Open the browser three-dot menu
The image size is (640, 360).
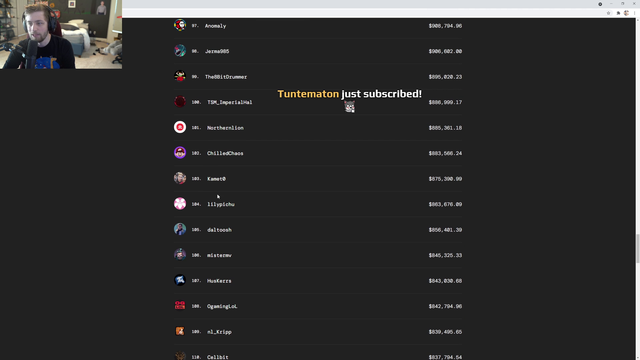(634, 13)
